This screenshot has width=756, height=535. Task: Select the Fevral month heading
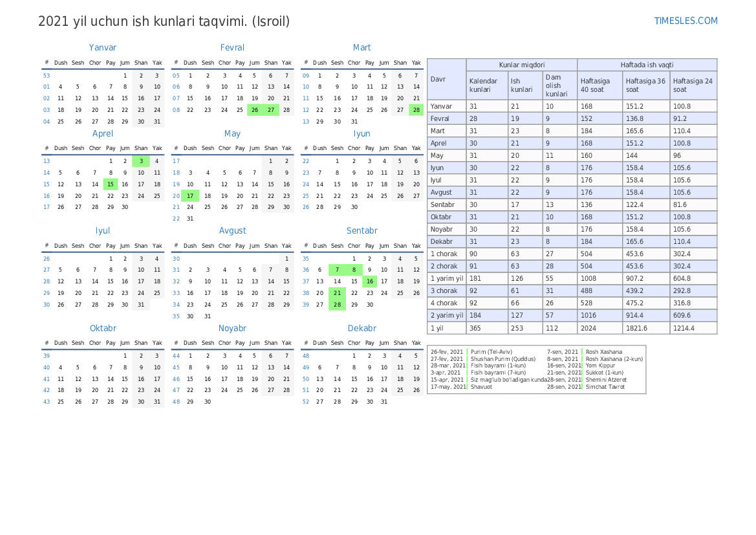(232, 47)
